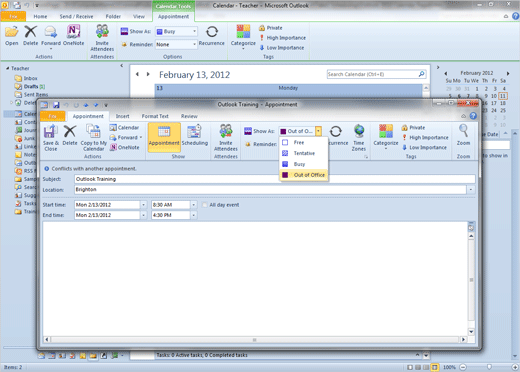Choose Free from Show As list
520x372 pixels.
click(x=304, y=143)
